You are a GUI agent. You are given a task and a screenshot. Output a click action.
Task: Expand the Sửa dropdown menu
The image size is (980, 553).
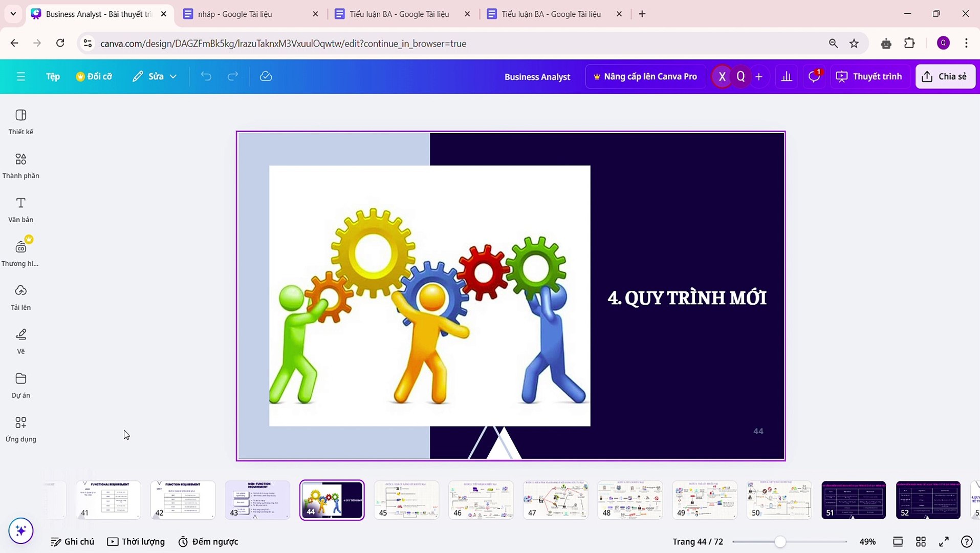click(x=174, y=76)
